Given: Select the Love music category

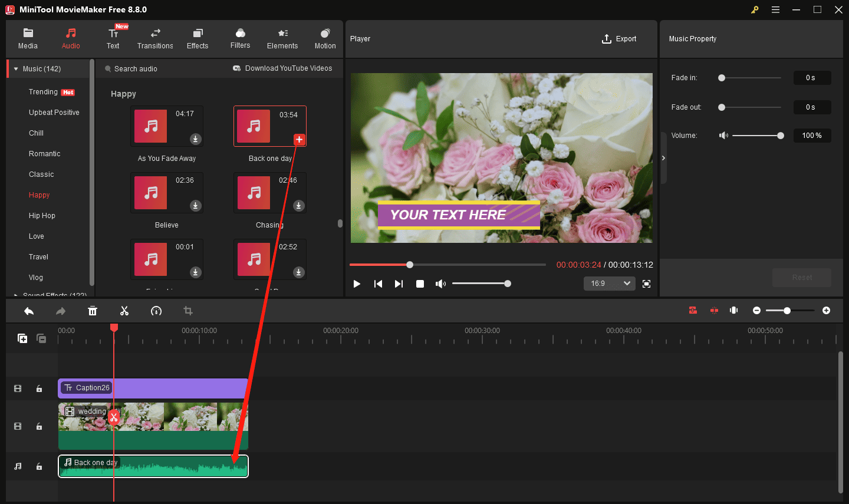Looking at the screenshot, I should point(36,236).
